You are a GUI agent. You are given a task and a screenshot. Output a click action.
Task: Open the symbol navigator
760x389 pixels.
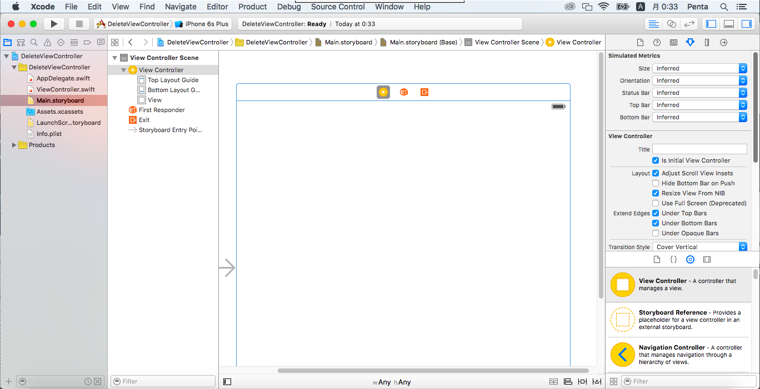[21, 42]
